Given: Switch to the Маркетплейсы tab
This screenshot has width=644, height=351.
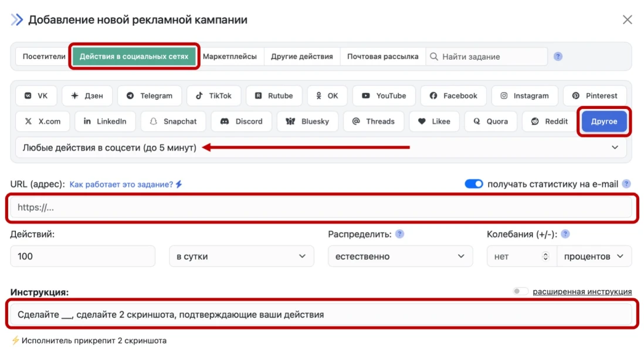Looking at the screenshot, I should pos(230,57).
